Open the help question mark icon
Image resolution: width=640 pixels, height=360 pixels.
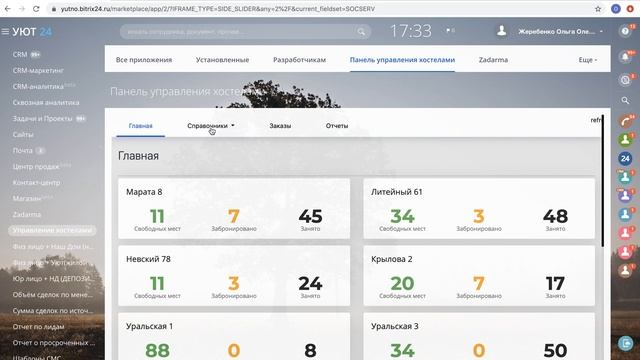click(x=625, y=31)
